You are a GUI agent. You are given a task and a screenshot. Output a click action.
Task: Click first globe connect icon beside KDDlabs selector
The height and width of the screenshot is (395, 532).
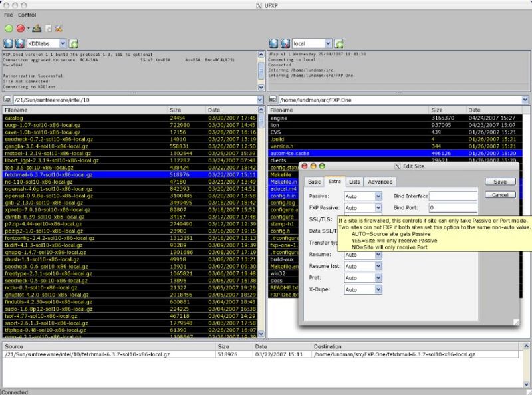[9, 43]
